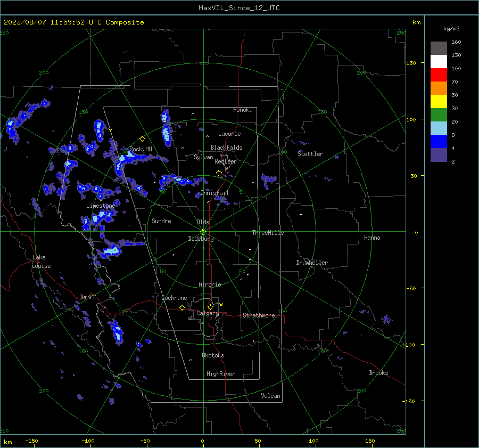Viewport: 479px width, 448px height.
Task: Click the Airdrie city label
Action: click(x=210, y=284)
